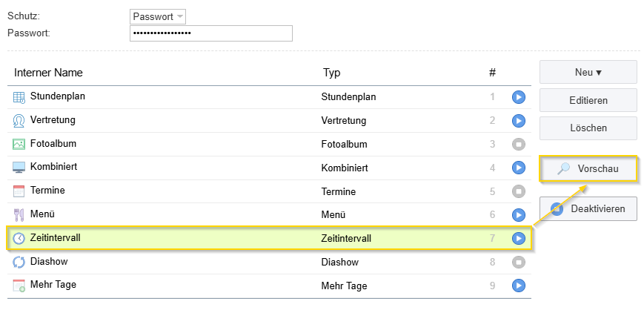Toggle the play status of the Stundenplan row
Image resolution: width=644 pixels, height=310 pixels.
pos(519,97)
